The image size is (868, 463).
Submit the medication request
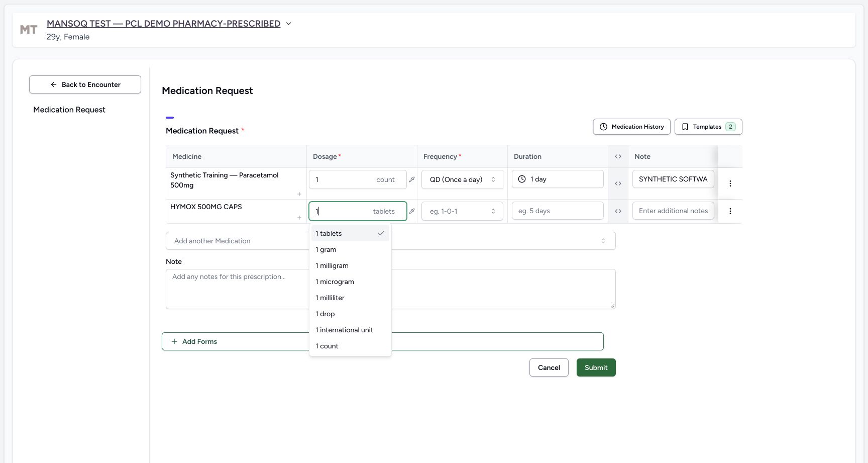[596, 367]
